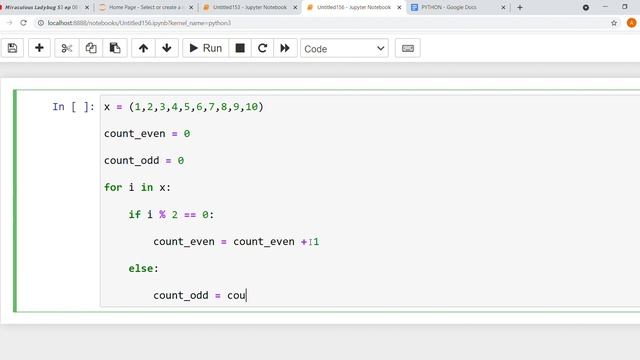Click the 'count_even = count_even + 1' line
Image resolution: width=640 pixels, height=360 pixels.
[x=236, y=241]
